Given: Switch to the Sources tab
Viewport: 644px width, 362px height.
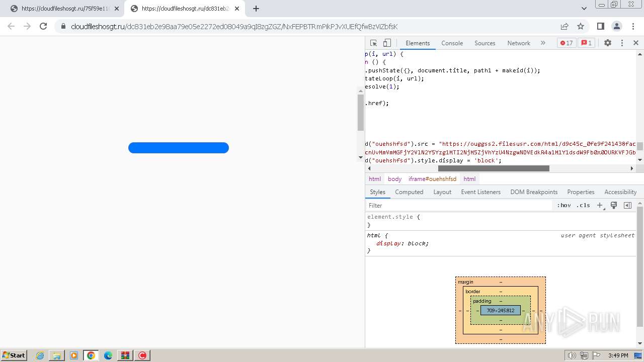Looking at the screenshot, I should 485,43.
